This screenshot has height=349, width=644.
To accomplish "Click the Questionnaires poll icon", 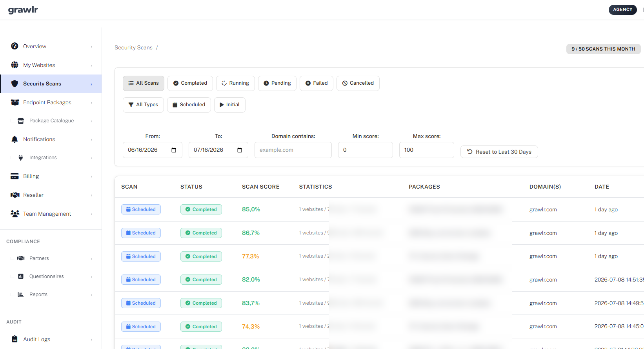I will (21, 276).
